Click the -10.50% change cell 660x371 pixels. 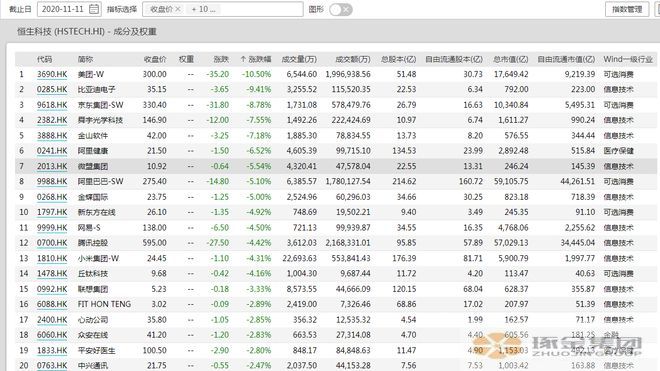256,74
